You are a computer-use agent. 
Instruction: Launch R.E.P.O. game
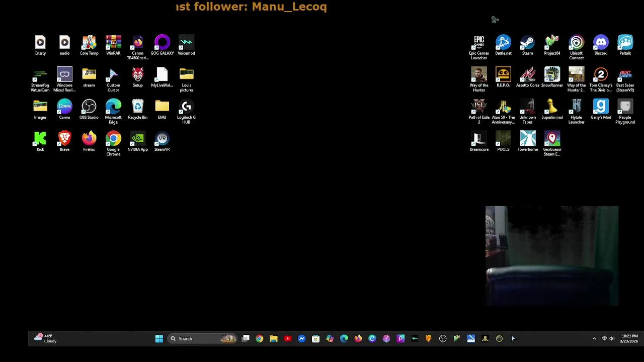[x=503, y=77]
